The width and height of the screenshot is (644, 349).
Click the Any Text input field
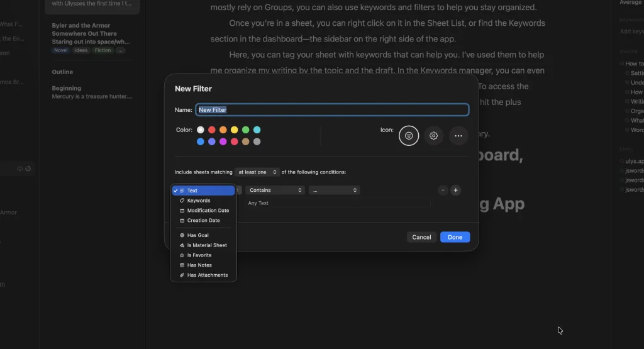tap(338, 203)
